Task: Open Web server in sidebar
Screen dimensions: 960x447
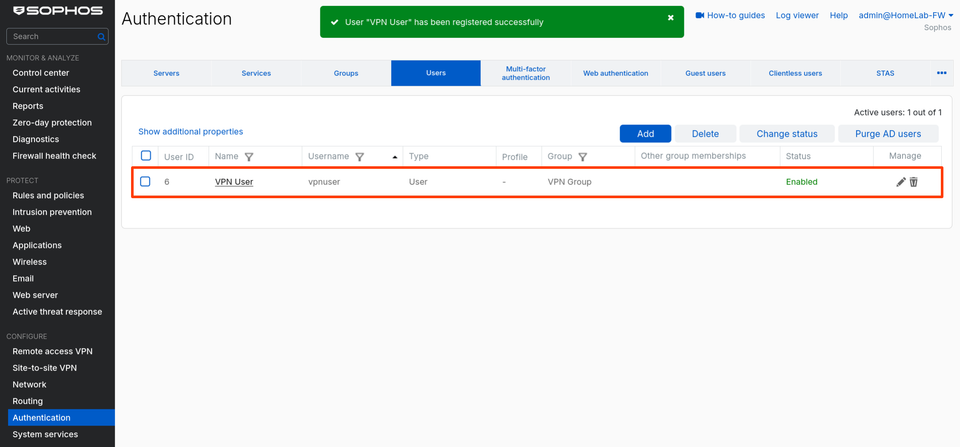Action: tap(36, 295)
